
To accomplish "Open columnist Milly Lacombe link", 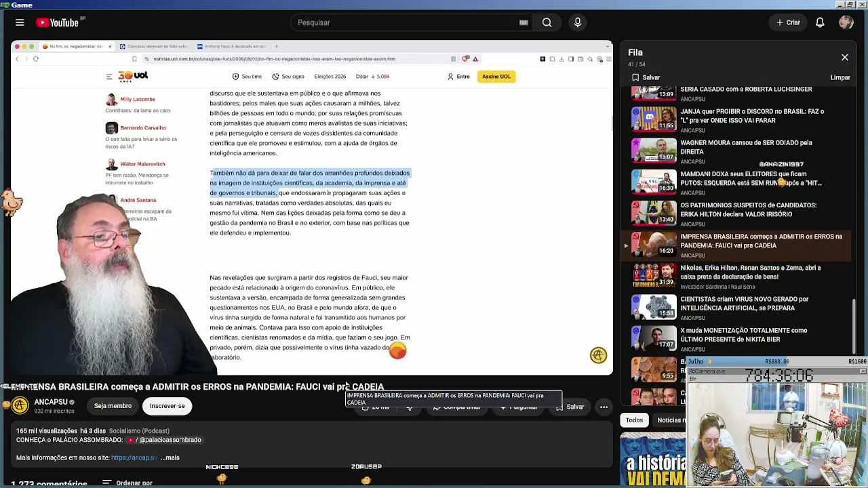I will coord(138,99).
